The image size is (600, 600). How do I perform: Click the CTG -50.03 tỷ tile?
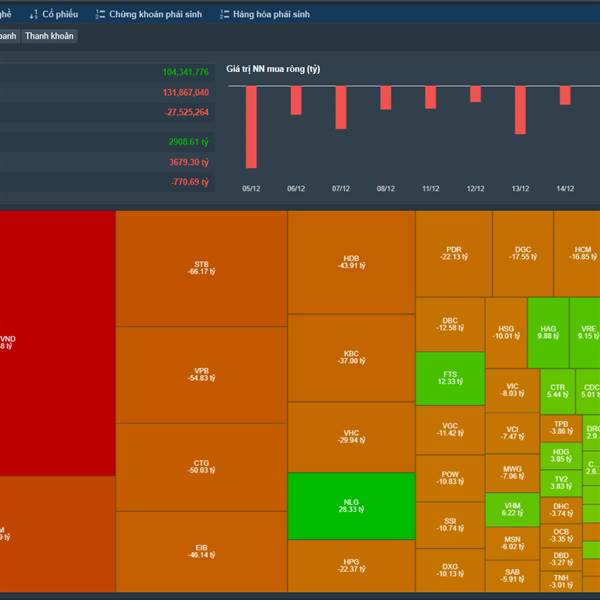click(x=201, y=467)
